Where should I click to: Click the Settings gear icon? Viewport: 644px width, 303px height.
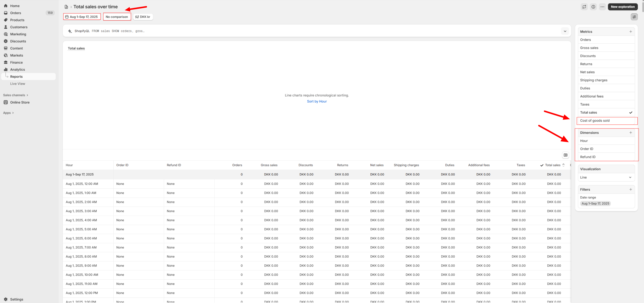click(x=6, y=299)
